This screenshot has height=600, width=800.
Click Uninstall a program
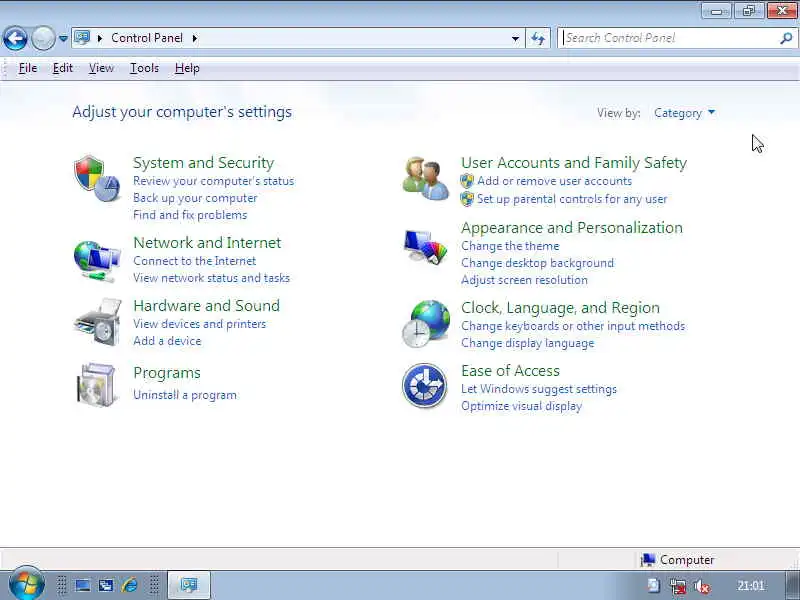pos(185,395)
